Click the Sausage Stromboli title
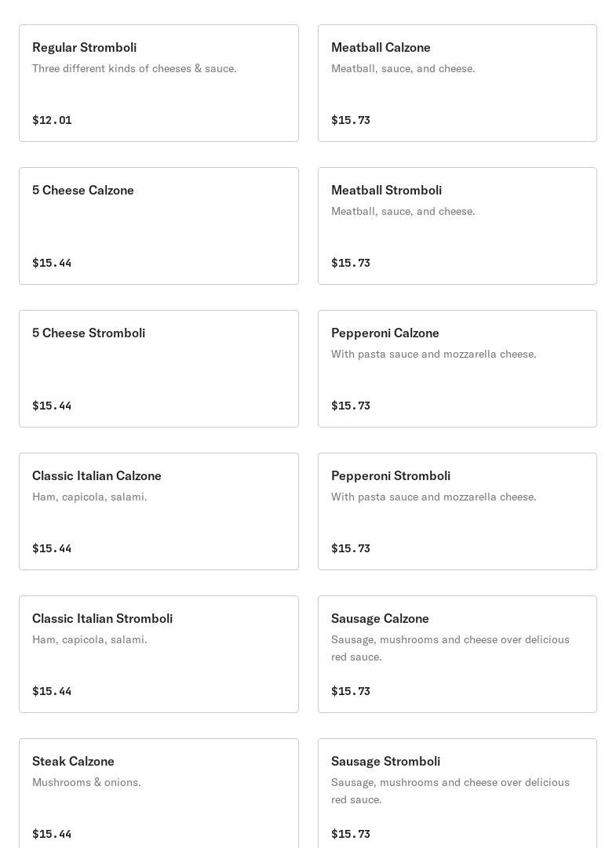Image resolution: width=616 pixels, height=848 pixels. [385, 761]
